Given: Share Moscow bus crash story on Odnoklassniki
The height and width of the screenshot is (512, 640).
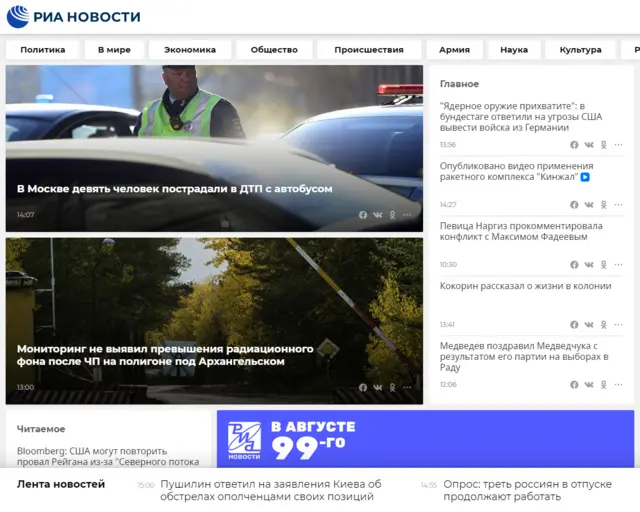Looking at the screenshot, I should [392, 215].
